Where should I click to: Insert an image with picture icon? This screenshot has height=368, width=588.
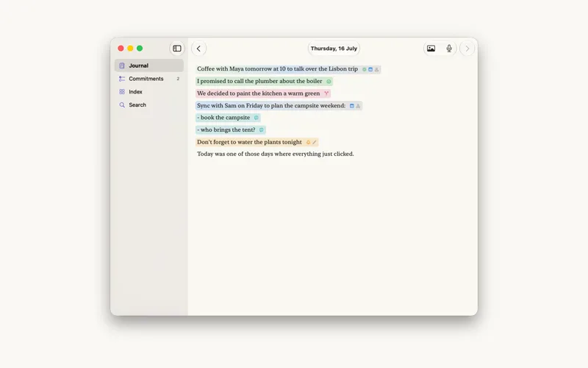click(x=431, y=49)
